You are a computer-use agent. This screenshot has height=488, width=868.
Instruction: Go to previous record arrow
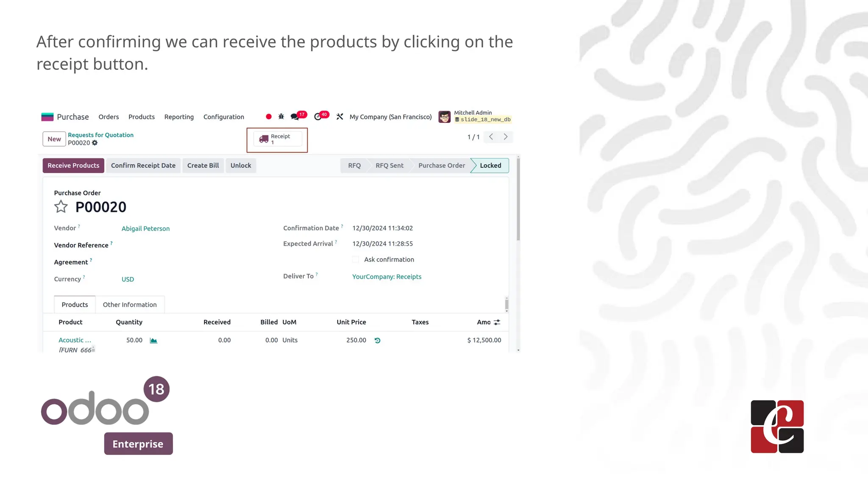click(x=491, y=137)
